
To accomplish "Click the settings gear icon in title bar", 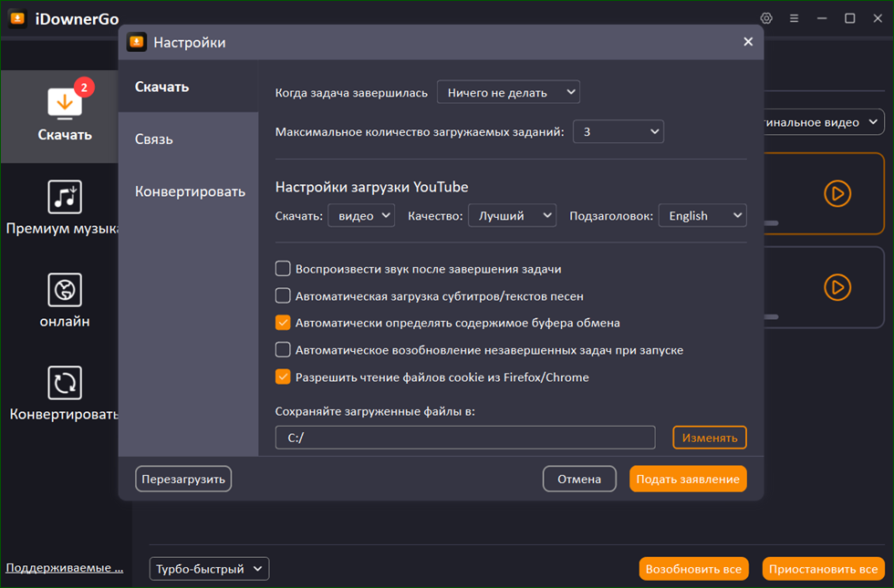I will tap(766, 18).
